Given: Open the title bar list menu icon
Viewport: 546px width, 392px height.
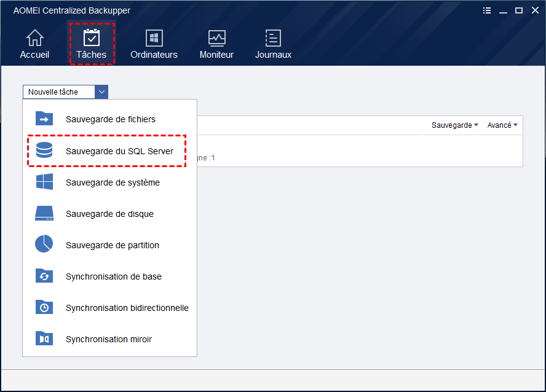Looking at the screenshot, I should [487, 10].
